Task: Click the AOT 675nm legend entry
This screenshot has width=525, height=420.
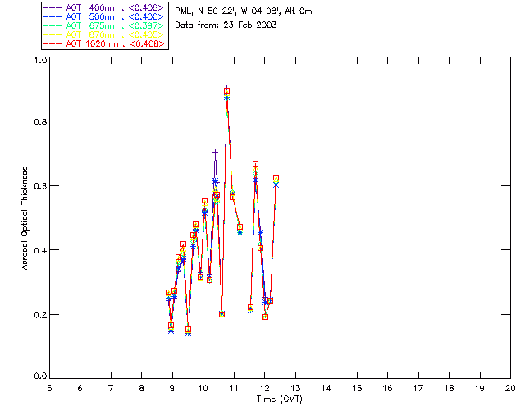Action: (x=104, y=25)
